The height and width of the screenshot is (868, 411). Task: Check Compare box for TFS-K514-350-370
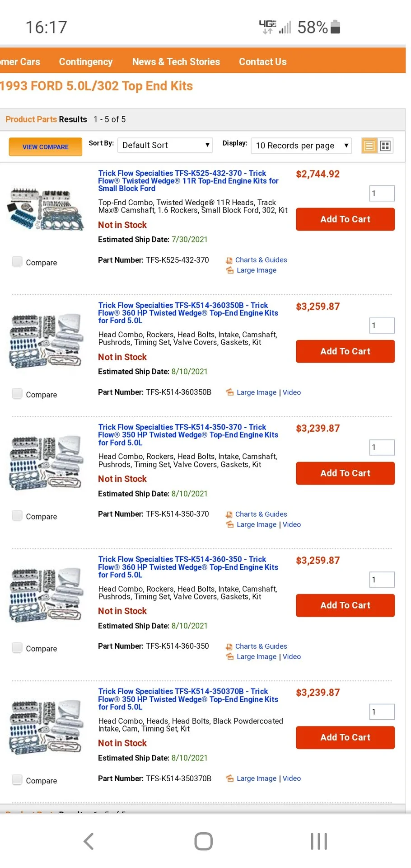click(x=17, y=515)
